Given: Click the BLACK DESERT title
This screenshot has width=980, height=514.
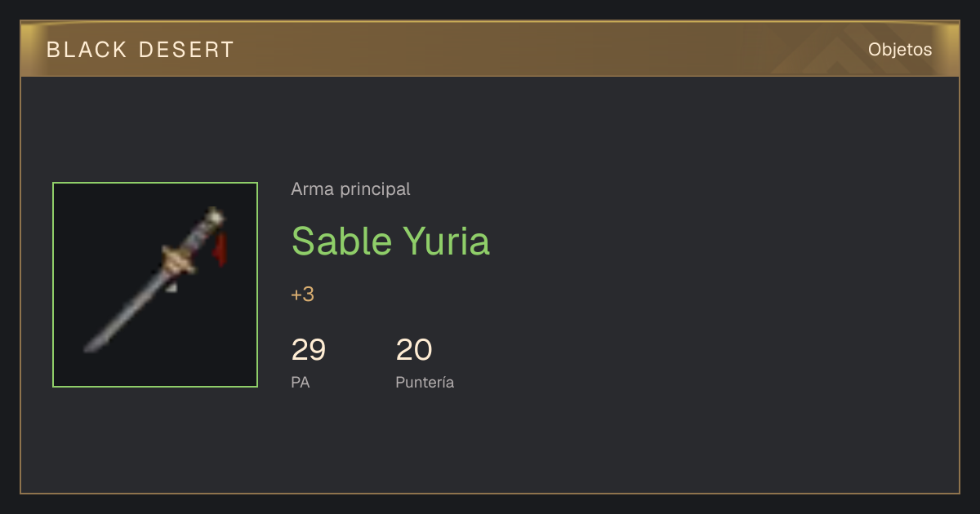Looking at the screenshot, I should [140, 50].
